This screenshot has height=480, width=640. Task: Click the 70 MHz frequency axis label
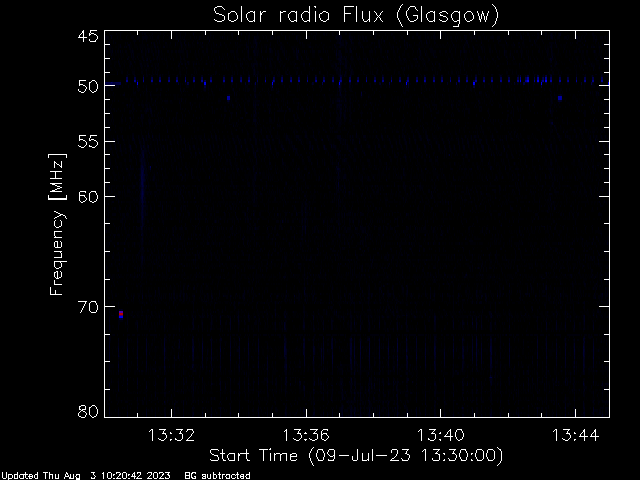click(x=88, y=307)
